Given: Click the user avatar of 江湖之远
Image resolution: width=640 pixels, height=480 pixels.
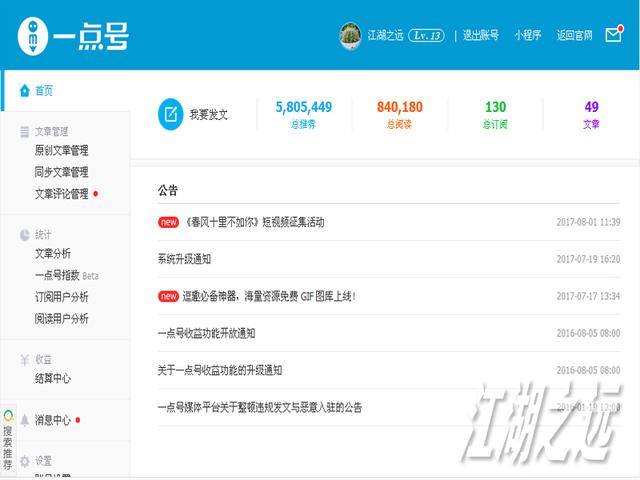Looking at the screenshot, I should 350,36.
